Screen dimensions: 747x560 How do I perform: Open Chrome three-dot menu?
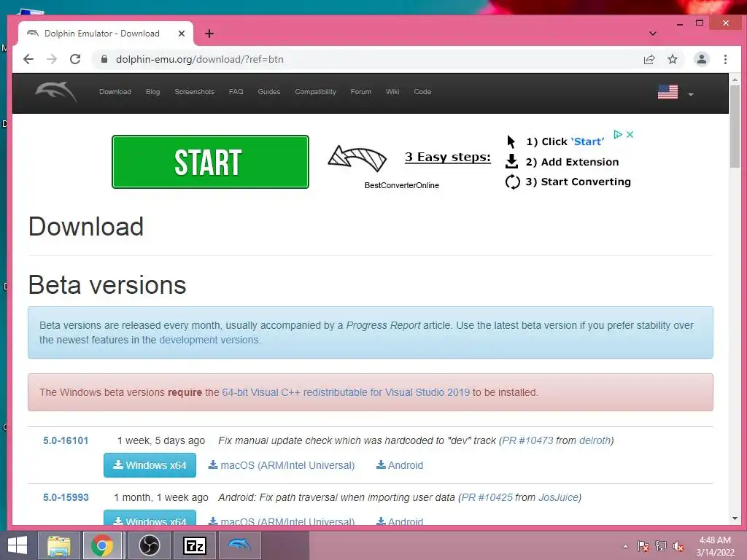pyautogui.click(x=725, y=59)
